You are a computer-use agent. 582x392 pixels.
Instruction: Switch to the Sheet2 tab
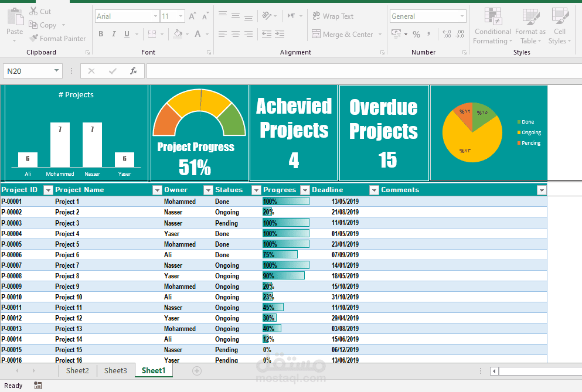tap(77, 370)
